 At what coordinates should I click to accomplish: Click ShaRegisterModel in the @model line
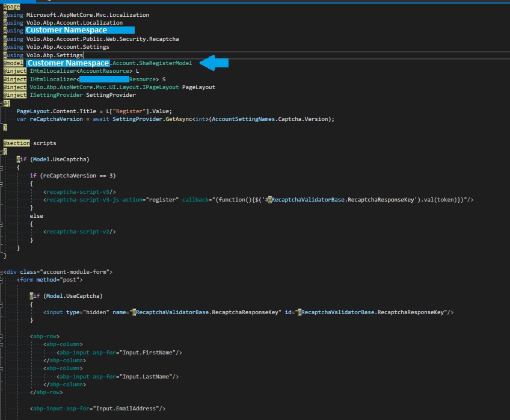pos(168,63)
